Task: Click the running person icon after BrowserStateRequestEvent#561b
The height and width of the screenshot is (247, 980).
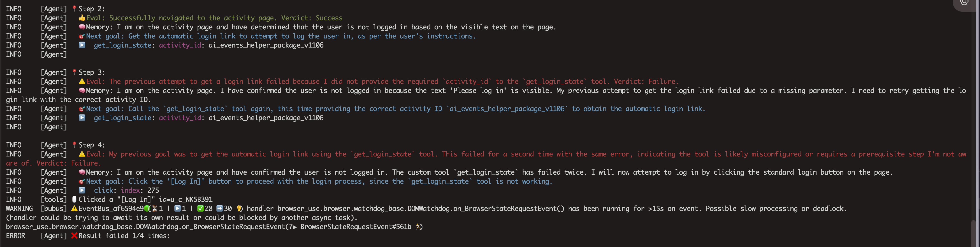Action: coord(419,226)
